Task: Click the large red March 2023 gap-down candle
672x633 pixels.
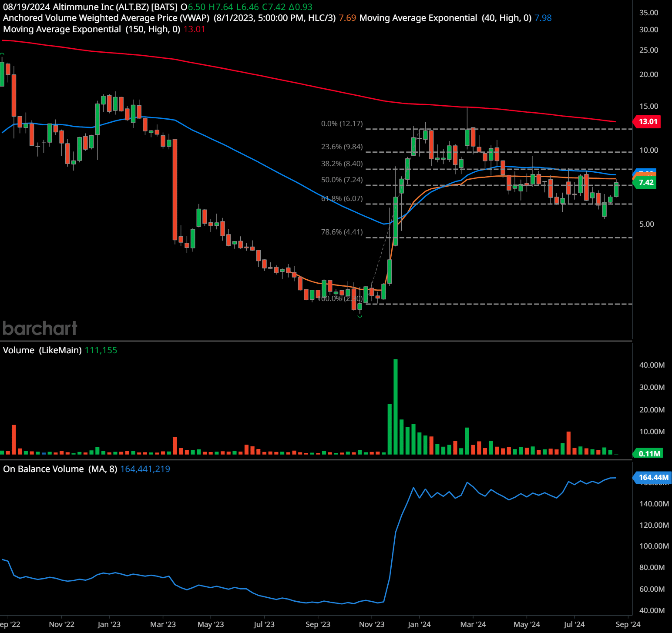Action: (175, 190)
